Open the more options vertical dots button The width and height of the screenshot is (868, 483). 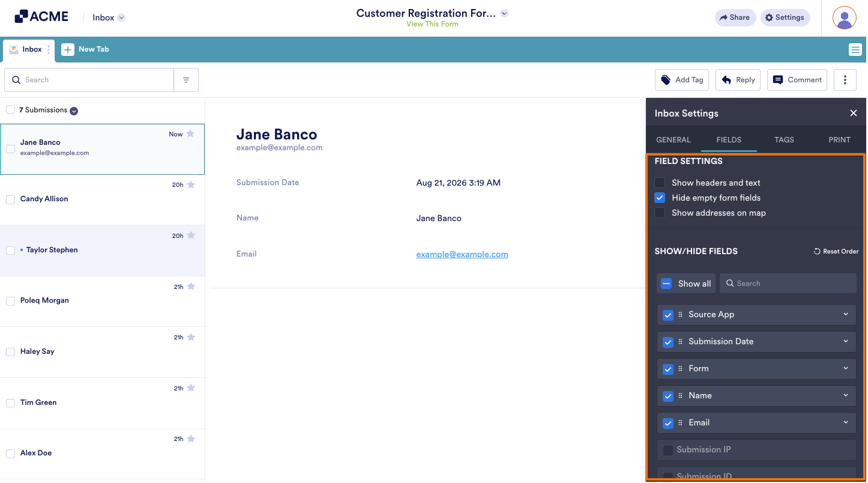click(845, 80)
